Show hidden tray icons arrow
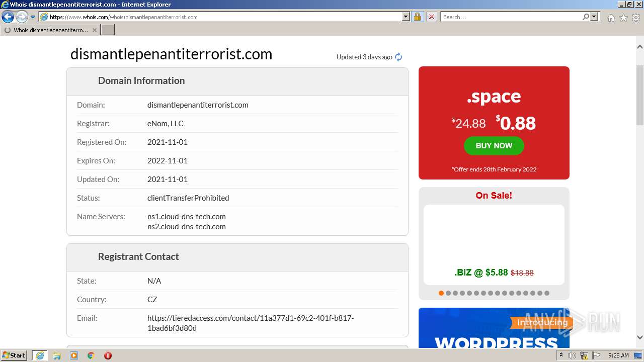The image size is (644, 362). [x=561, y=355]
